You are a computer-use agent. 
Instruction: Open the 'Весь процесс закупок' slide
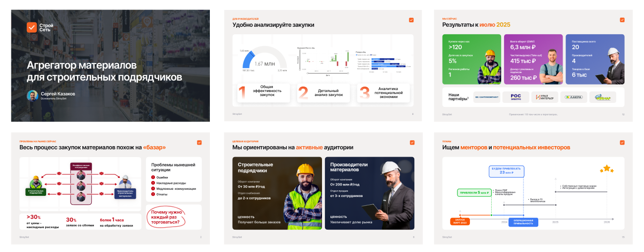click(x=110, y=188)
